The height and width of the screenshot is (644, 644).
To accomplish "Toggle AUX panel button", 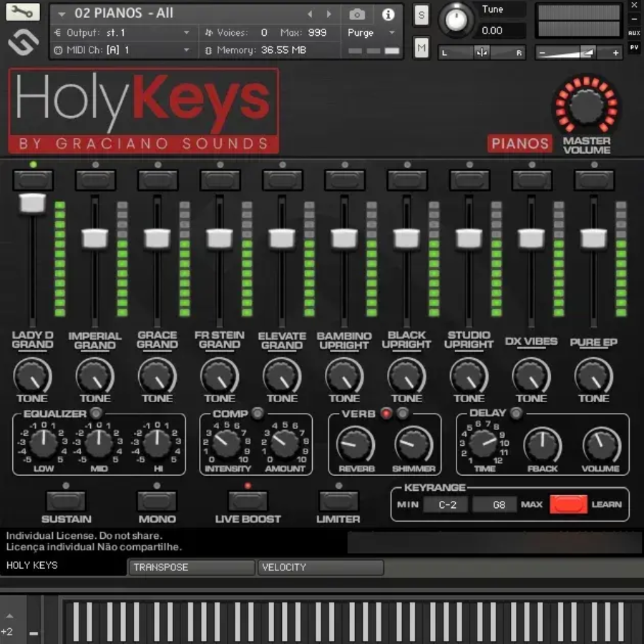I will point(634,33).
